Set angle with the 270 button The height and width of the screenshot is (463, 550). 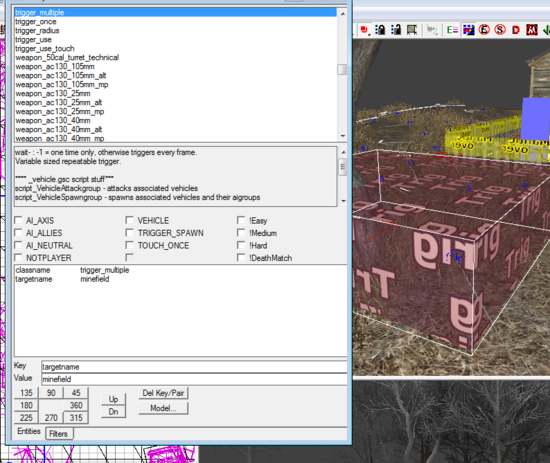pos(51,418)
